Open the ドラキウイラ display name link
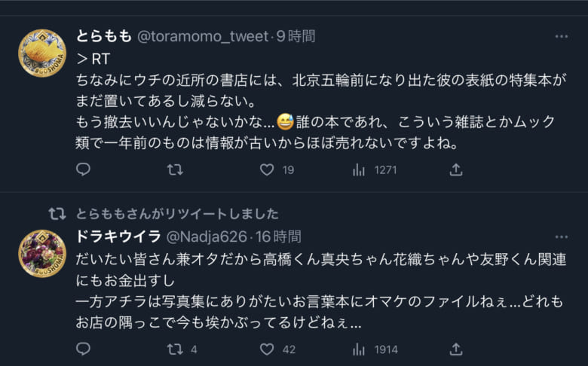Viewport: 588px width, 366px height. 119,236
